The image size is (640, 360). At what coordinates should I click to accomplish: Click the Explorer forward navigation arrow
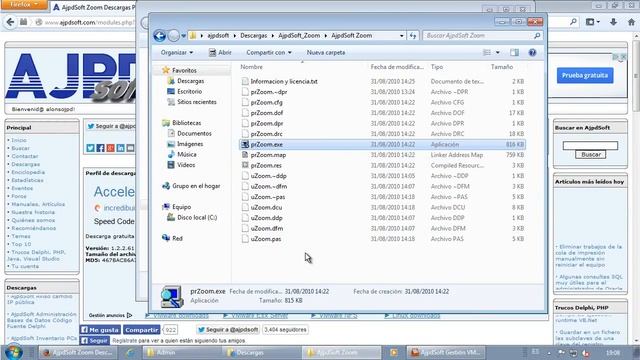click(x=173, y=36)
